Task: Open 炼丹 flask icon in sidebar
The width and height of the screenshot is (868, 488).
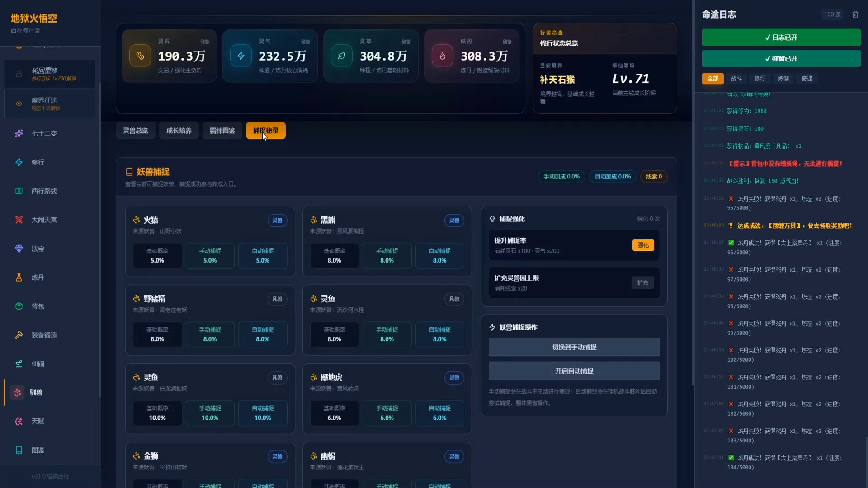Action: tap(19, 277)
